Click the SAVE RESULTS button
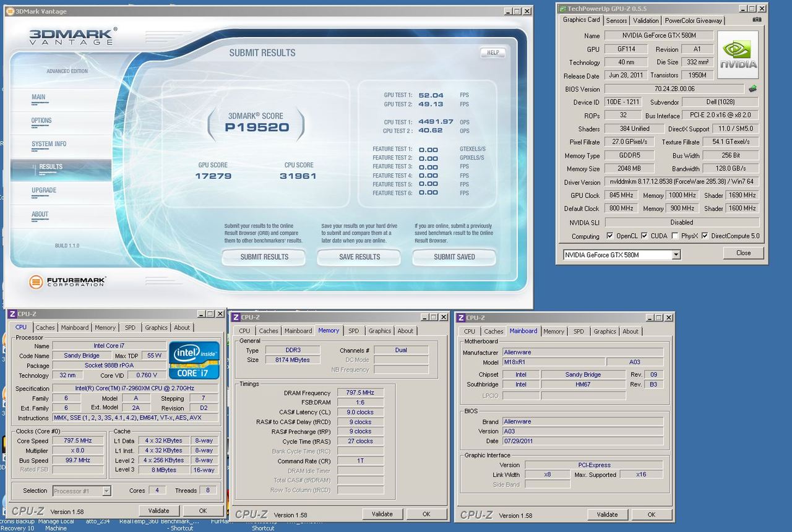792x532 pixels. (359, 257)
